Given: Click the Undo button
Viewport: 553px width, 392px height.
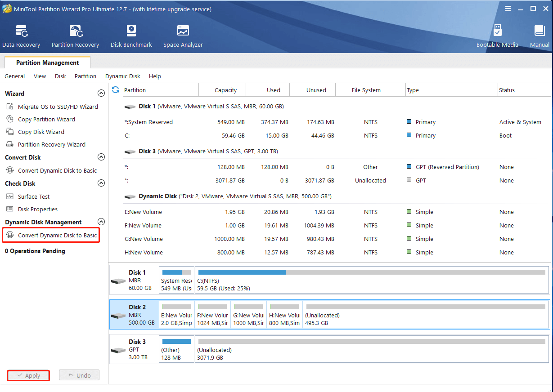Looking at the screenshot, I should pyautogui.click(x=79, y=375).
